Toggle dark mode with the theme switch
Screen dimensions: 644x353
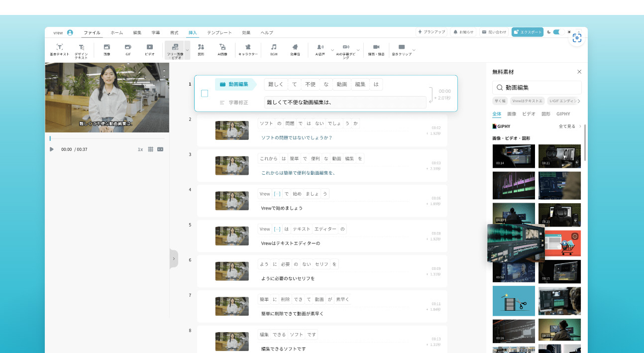click(x=558, y=31)
